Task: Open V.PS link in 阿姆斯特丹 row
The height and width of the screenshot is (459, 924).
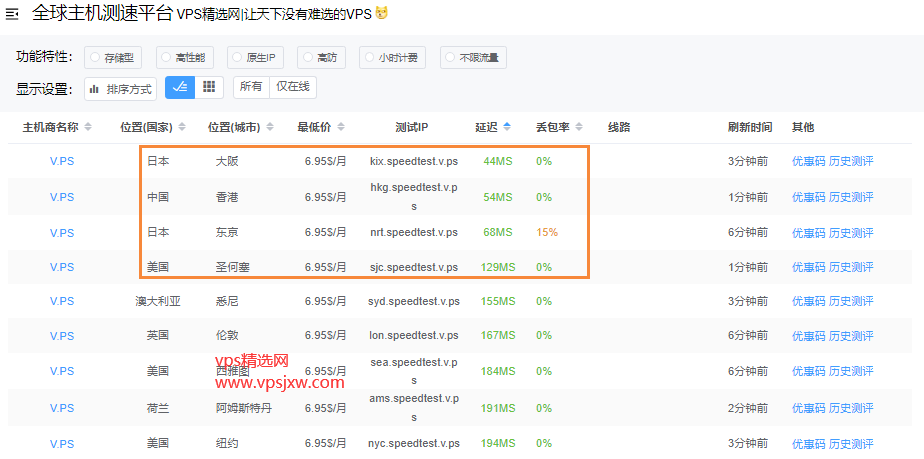Action: (62, 408)
